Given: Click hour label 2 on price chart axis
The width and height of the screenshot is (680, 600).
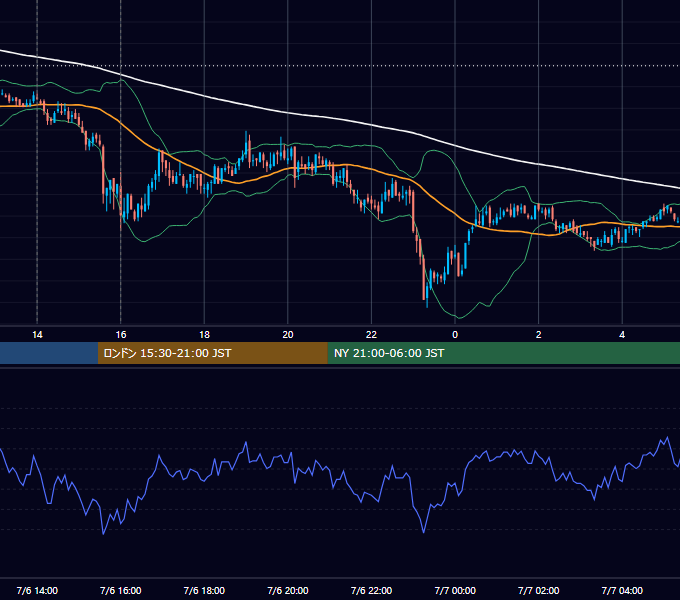Looking at the screenshot, I should 539,335.
